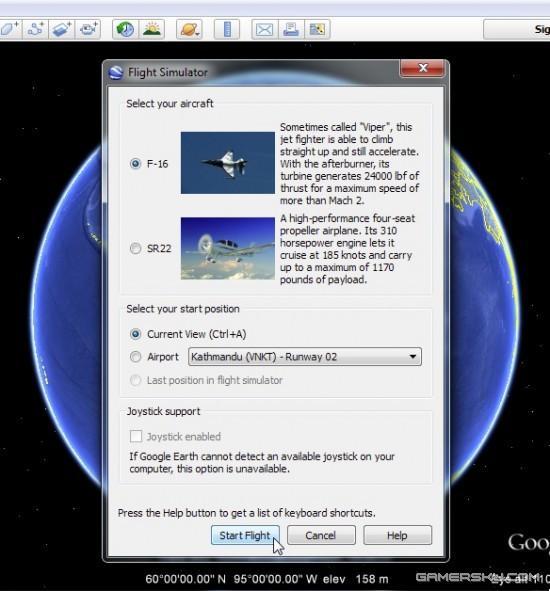Select the ruler tool icon
The image size is (550, 591).
pos(227,29)
